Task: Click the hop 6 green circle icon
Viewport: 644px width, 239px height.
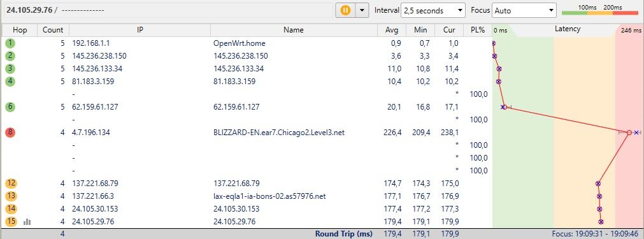Action: (x=10, y=107)
